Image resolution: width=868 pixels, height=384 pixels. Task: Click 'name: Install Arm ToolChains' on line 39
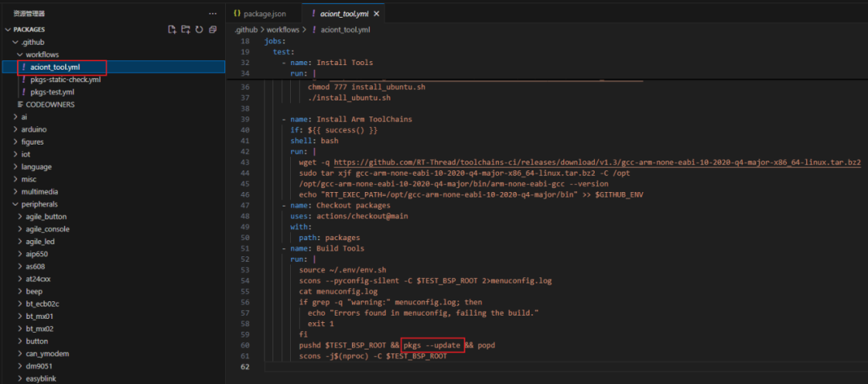351,119
